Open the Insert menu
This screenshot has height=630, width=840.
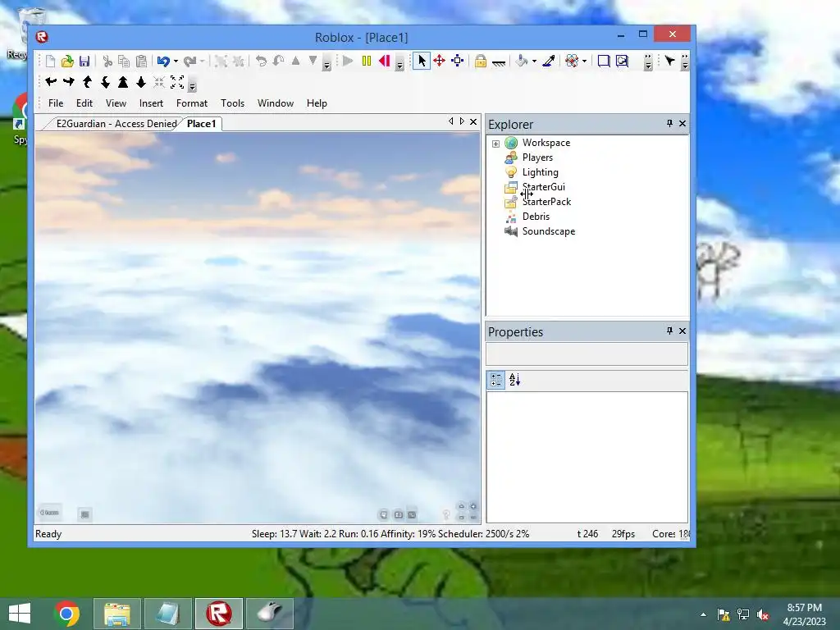tap(151, 103)
